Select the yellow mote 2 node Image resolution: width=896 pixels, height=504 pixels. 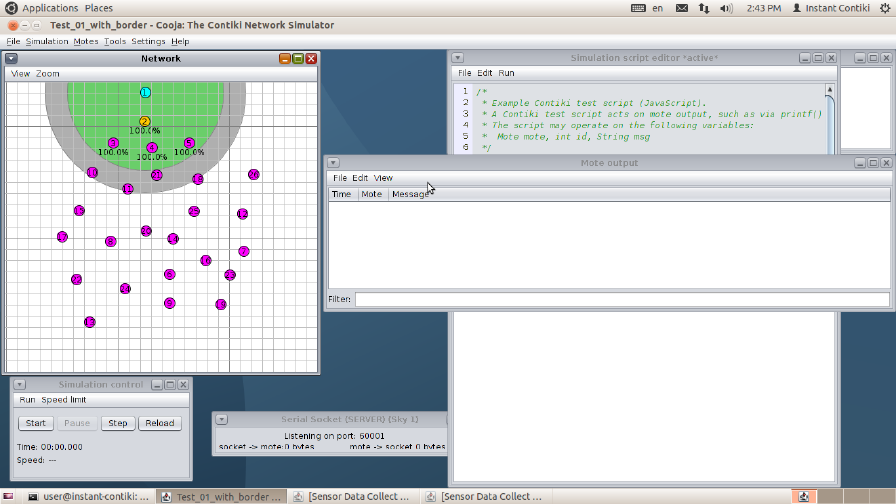click(144, 122)
